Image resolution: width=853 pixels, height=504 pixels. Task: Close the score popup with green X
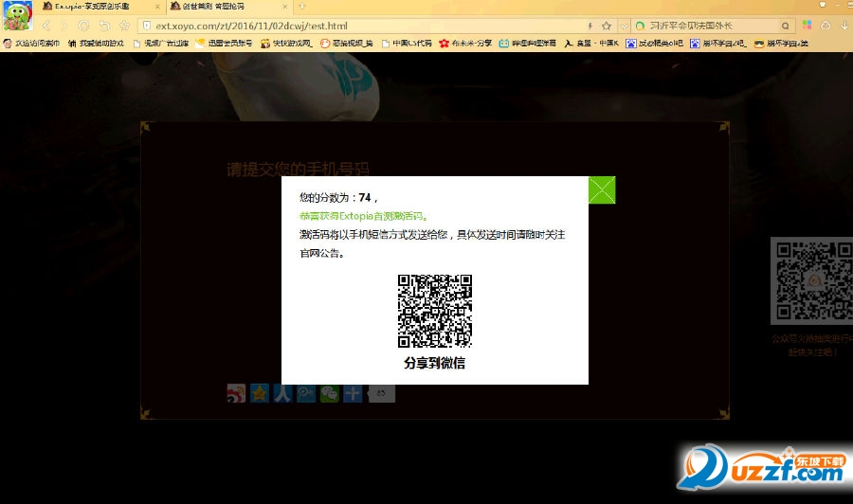coord(602,189)
